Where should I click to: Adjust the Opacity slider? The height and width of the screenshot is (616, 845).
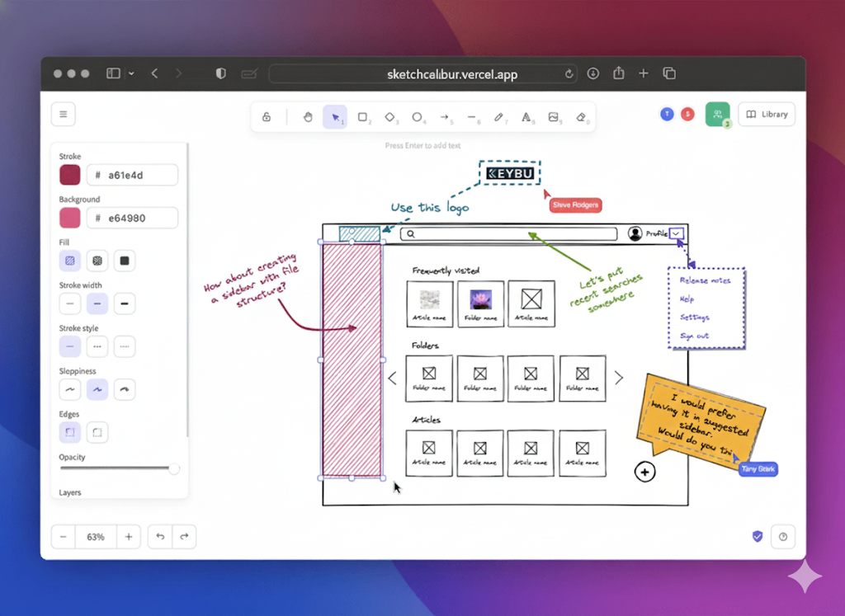(120, 468)
